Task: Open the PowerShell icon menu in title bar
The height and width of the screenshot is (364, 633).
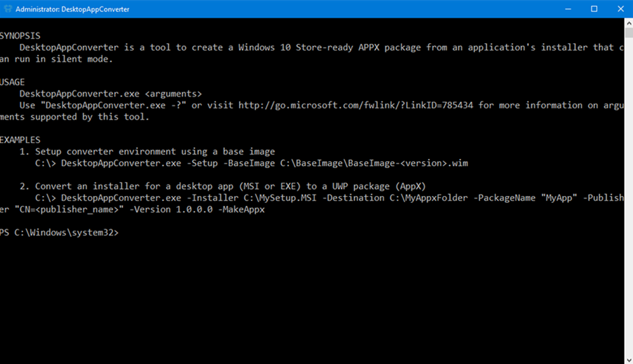Action: pos(8,9)
